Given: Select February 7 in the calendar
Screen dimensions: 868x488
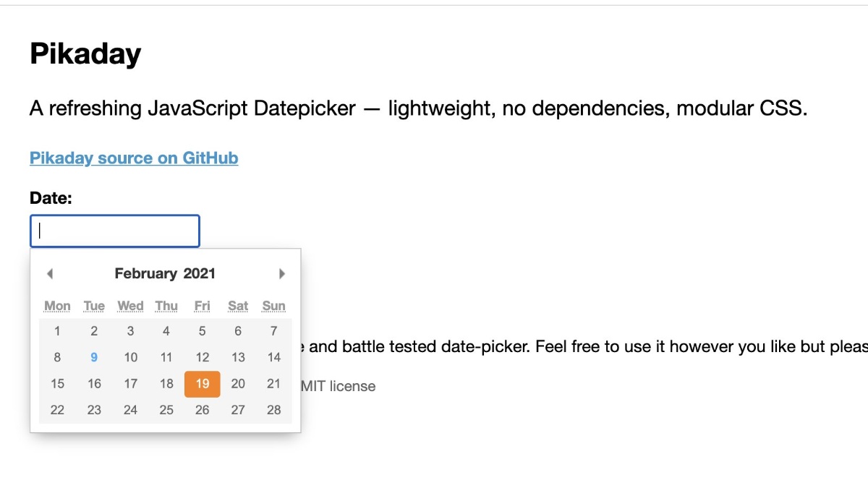Looking at the screenshot, I should click(x=274, y=332).
